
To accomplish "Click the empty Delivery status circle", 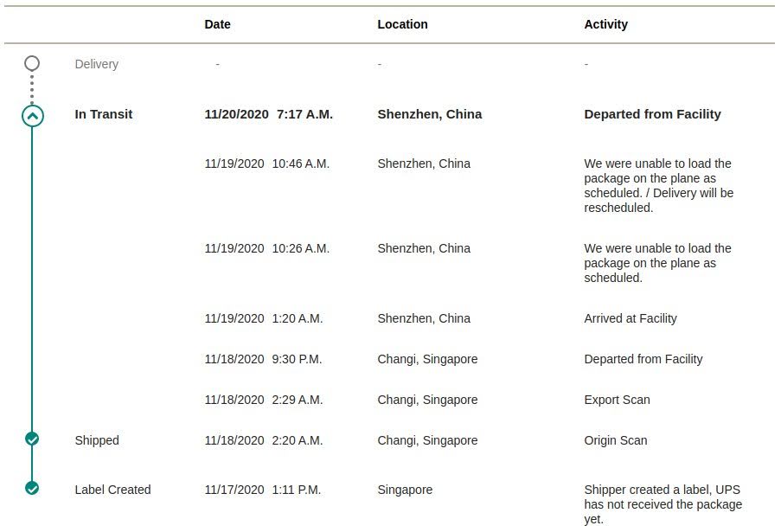I will click(32, 63).
